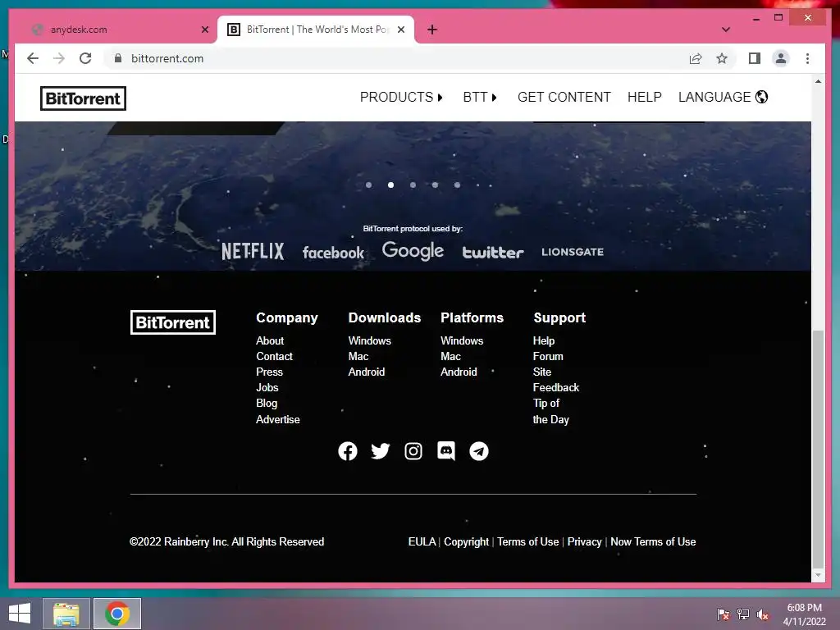Open the tab search chevron
The image size is (840, 630).
tap(726, 30)
